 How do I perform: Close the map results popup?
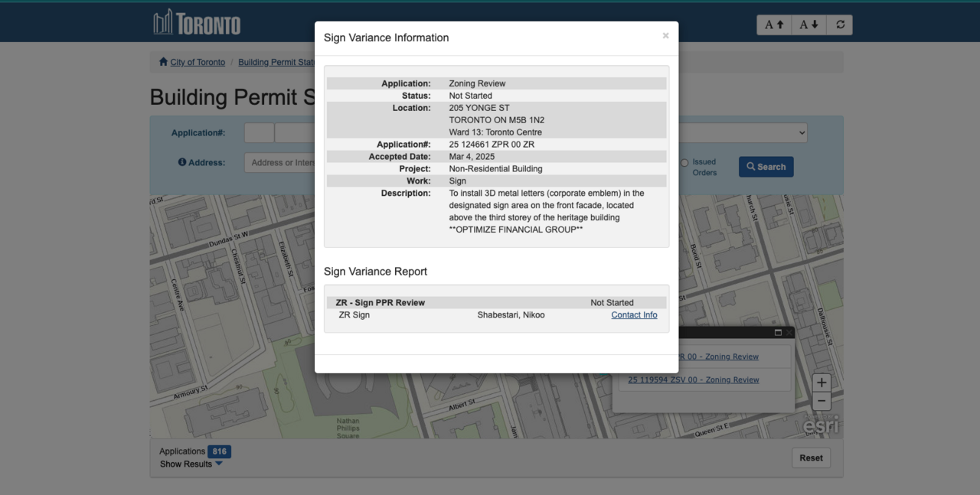[789, 333]
